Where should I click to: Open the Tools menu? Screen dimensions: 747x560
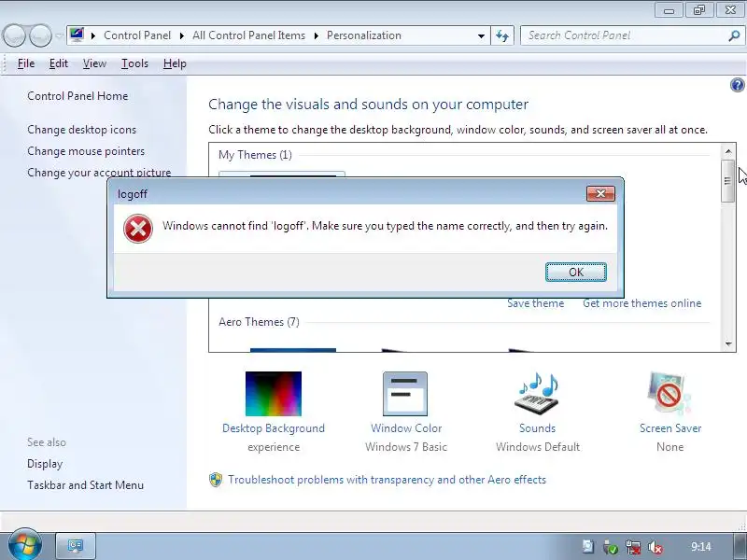(x=134, y=63)
